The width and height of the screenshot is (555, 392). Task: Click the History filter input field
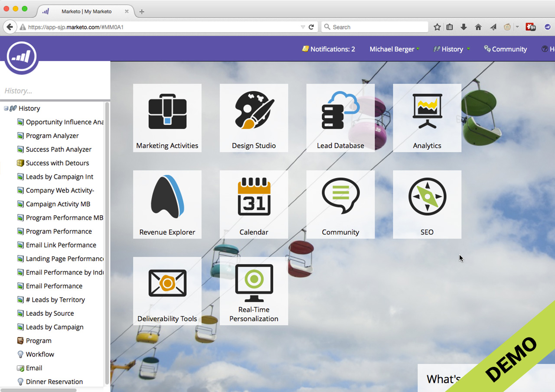click(54, 91)
